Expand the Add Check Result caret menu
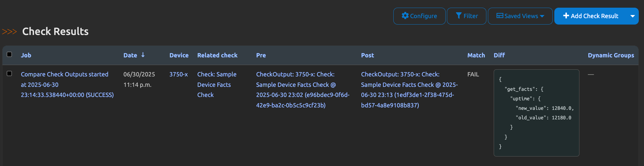 [632, 16]
